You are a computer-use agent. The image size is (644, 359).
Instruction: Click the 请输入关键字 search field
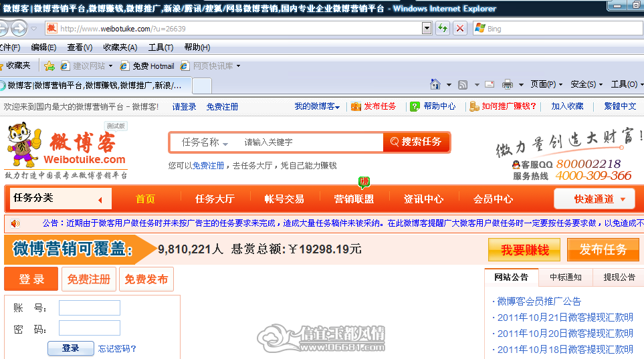(310, 142)
